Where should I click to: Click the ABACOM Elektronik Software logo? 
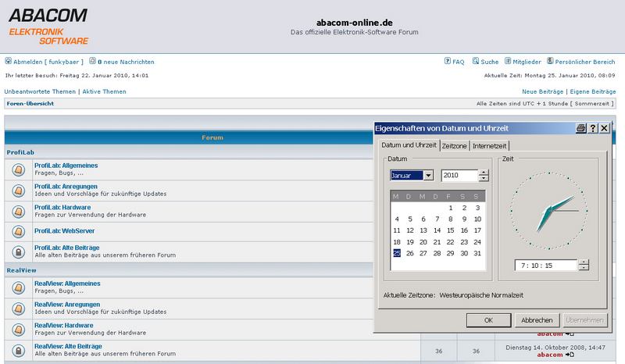(x=48, y=27)
